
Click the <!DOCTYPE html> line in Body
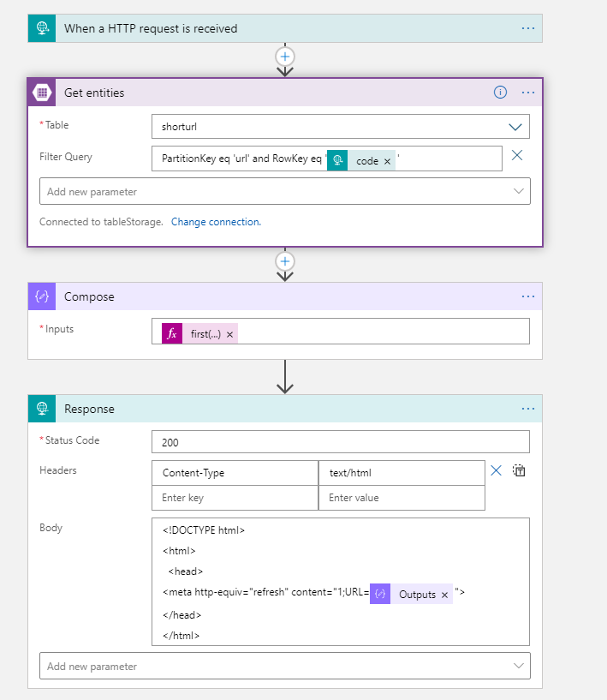coord(204,530)
